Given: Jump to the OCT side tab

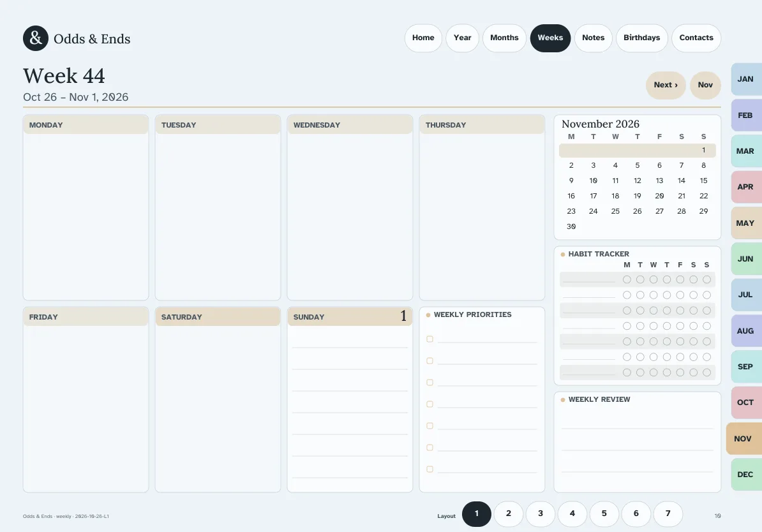Looking at the screenshot, I should (746, 403).
